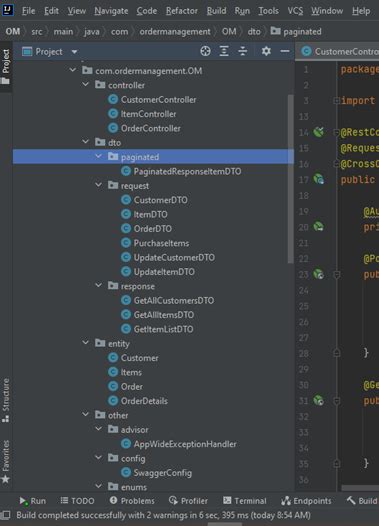
Task: Collapse the entity folder chevron
Action: tap(86, 343)
